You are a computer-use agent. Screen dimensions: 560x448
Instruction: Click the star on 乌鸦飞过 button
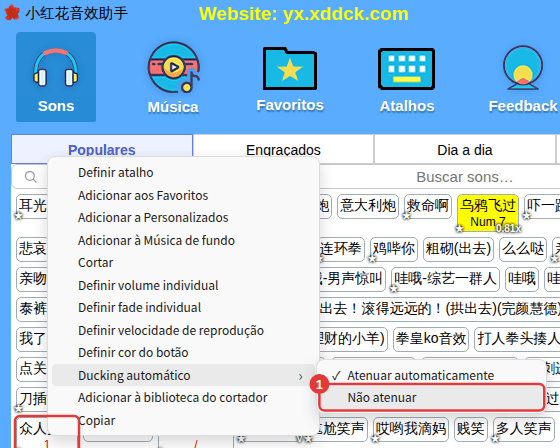(459, 228)
